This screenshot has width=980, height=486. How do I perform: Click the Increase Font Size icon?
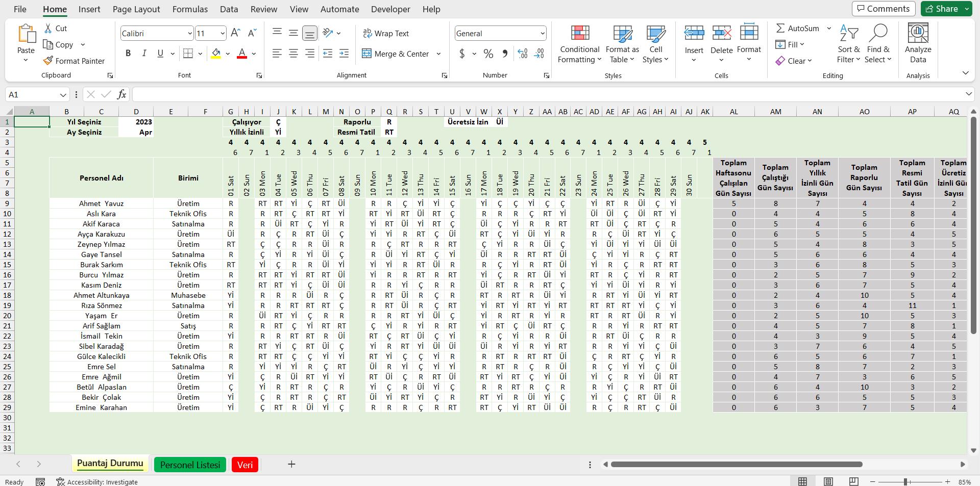click(235, 33)
